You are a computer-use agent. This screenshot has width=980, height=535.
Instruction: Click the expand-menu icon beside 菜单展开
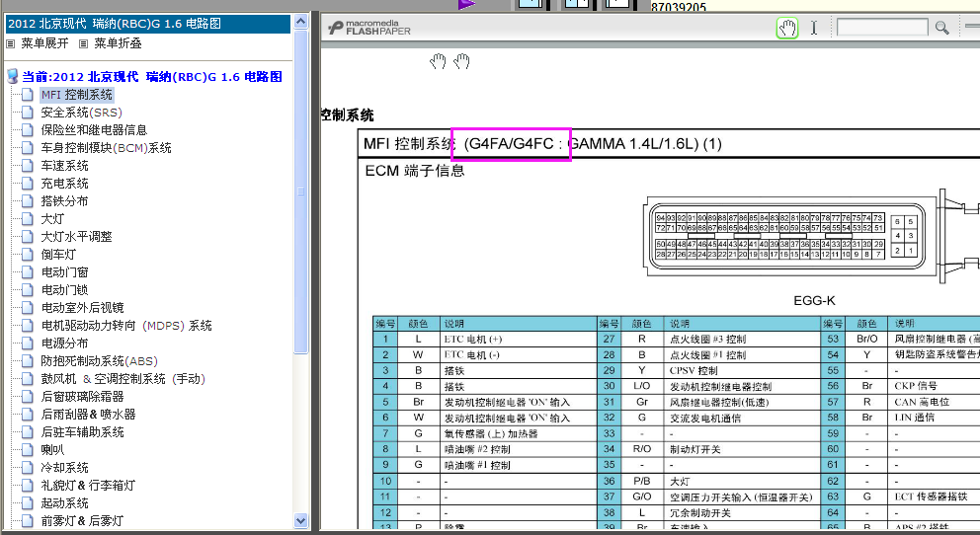click(10, 43)
